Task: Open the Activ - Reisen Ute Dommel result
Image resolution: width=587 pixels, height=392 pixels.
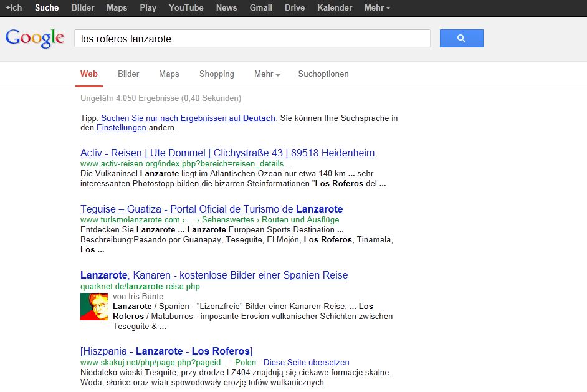Action: (x=227, y=153)
